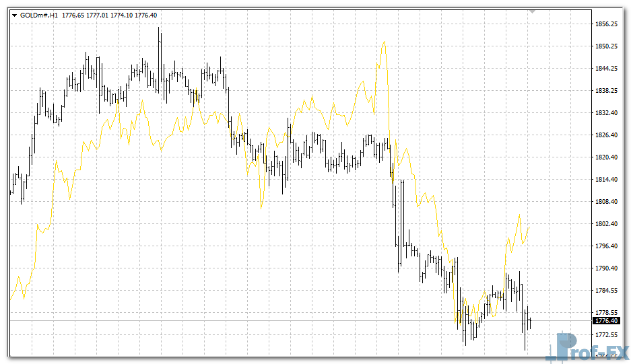Click the 1772.55 price scale label
This screenshot has height=364, width=631.
point(607,335)
